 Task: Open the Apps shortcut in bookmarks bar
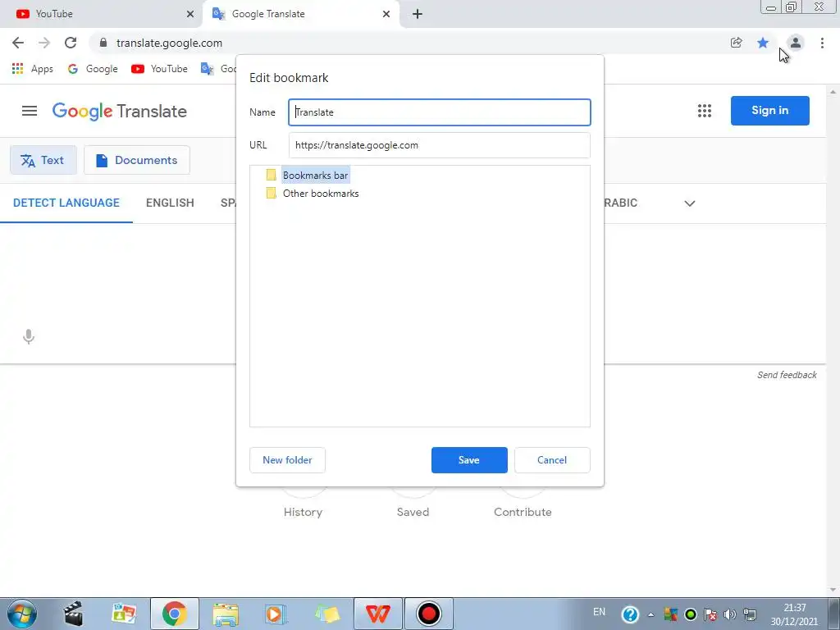pos(33,69)
